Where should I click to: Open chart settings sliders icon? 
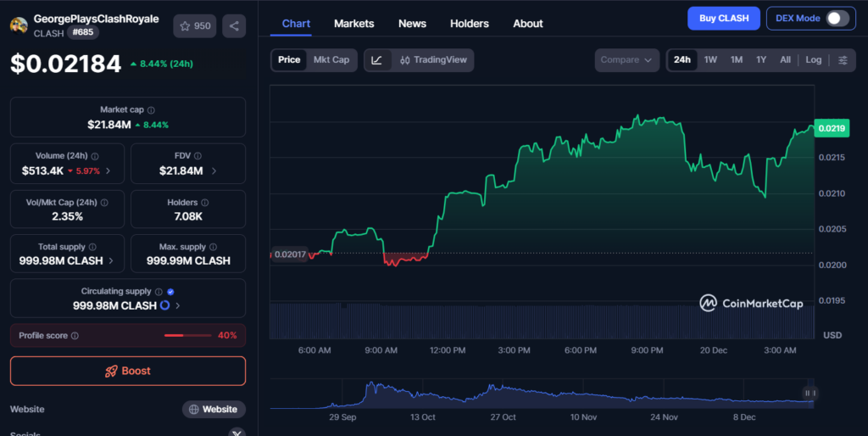click(843, 60)
